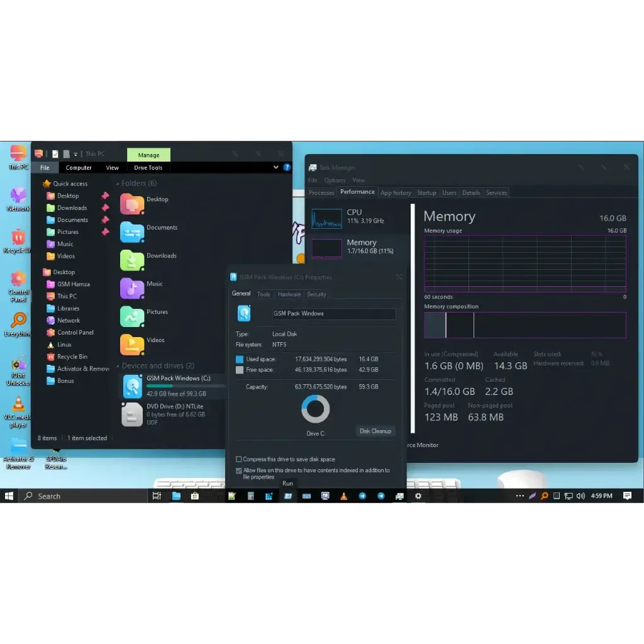Collapse the Folders (6) group
Image resolution: width=644 pixels, height=644 pixels.
point(118,184)
